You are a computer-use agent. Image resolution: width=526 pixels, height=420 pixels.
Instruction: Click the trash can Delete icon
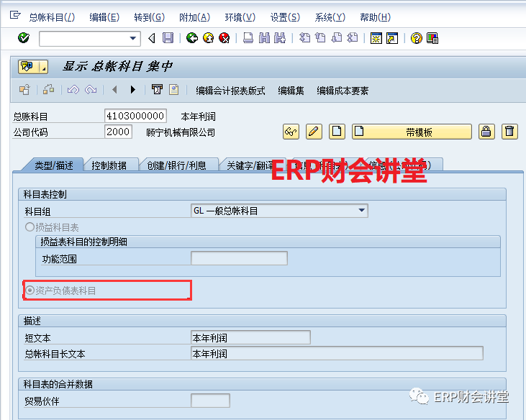pos(509,132)
